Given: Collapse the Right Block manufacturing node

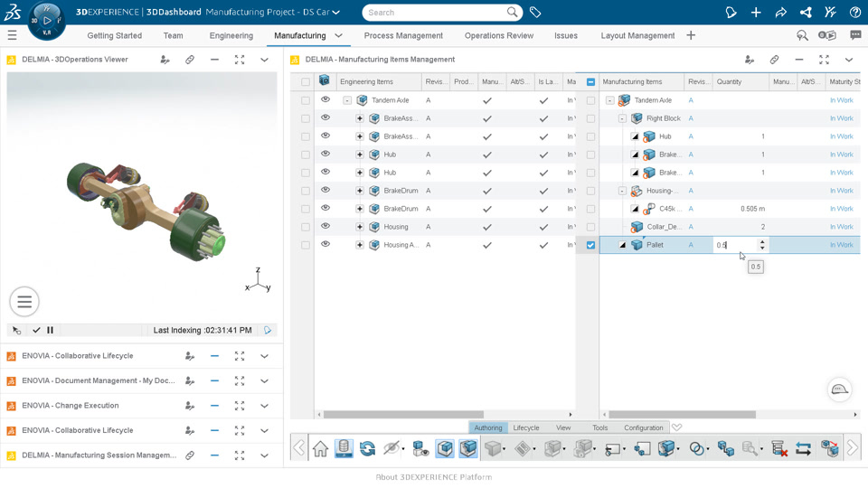Looking at the screenshot, I should [622, 118].
